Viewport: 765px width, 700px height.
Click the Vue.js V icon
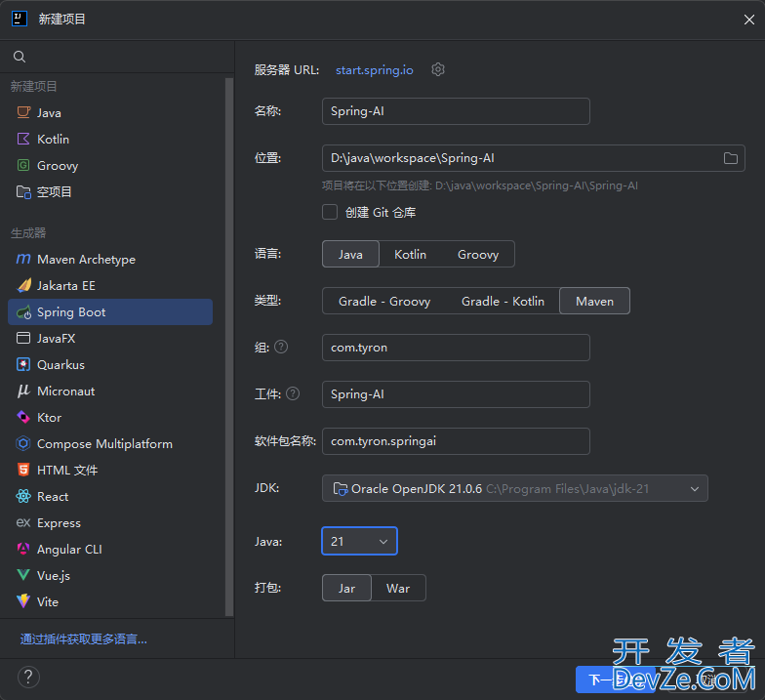23,575
